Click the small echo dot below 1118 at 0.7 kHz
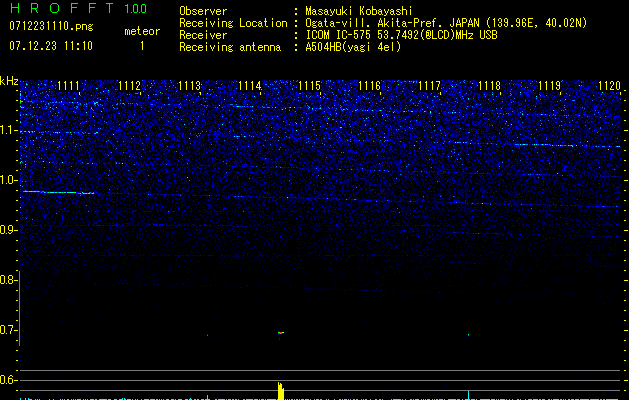Viewport: 629px width, 400px height. [469, 334]
